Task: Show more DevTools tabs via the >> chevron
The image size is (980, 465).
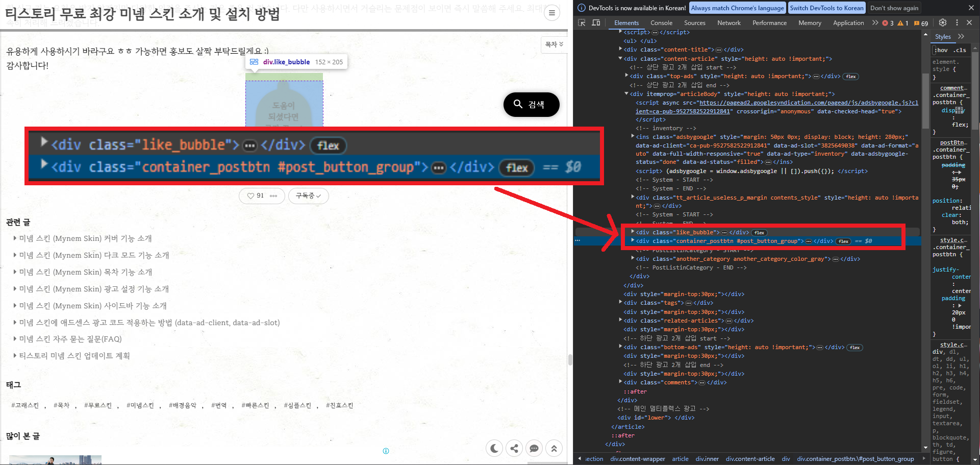Action: 875,22
